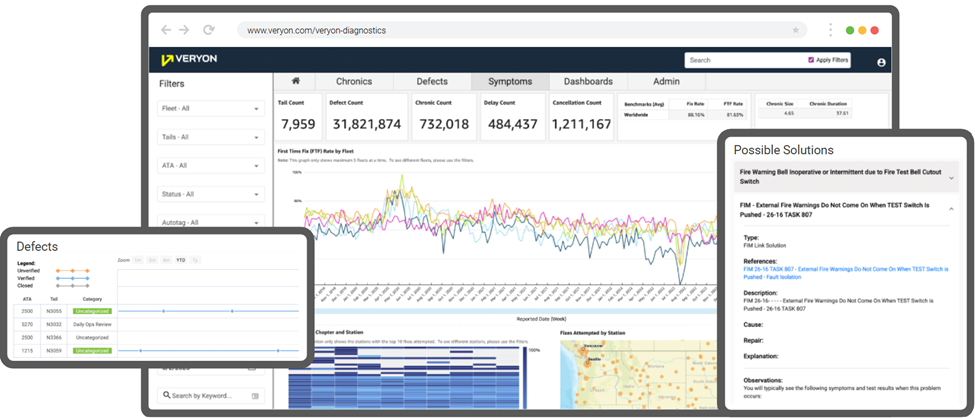The height and width of the screenshot is (418, 975).
Task: Open the user account profile icon
Action: pos(881,62)
